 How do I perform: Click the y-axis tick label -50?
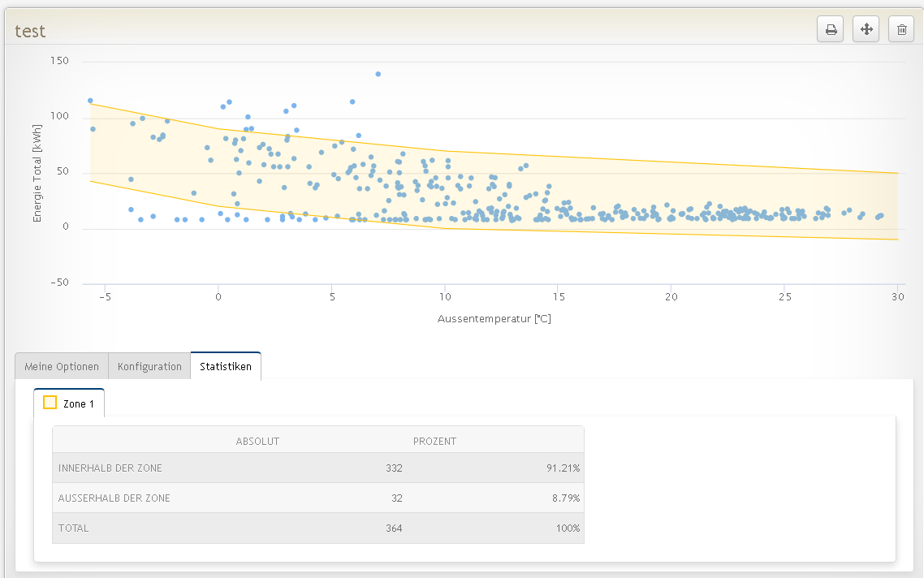tap(59, 283)
